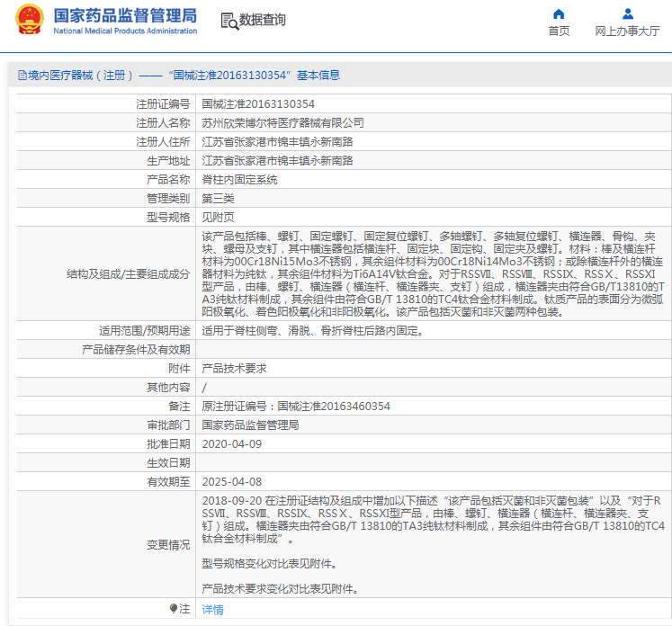The image size is (672, 626).
Task: Click the 产品技术要求 attachment value
Action: pos(234,368)
